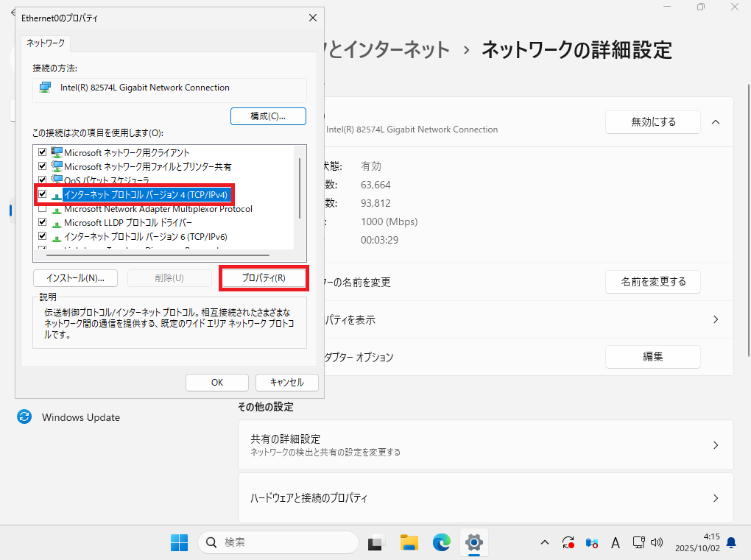This screenshot has width=751, height=560.
Task: Click the プロパティ(R) button
Action: click(264, 278)
